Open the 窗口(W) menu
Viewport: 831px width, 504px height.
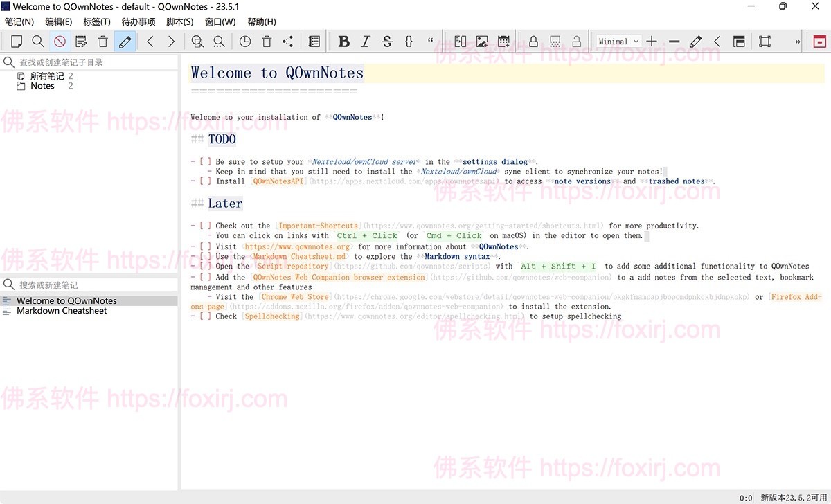pos(220,21)
